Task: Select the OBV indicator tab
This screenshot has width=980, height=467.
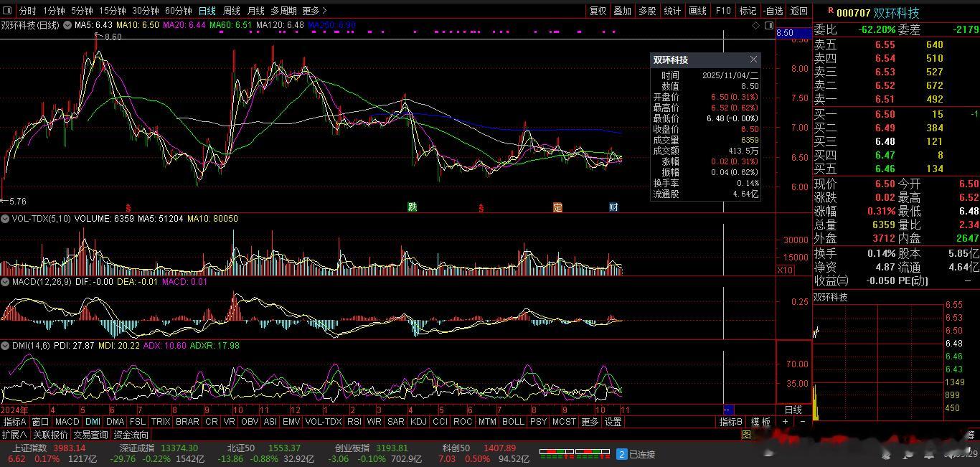Action: tap(250, 422)
